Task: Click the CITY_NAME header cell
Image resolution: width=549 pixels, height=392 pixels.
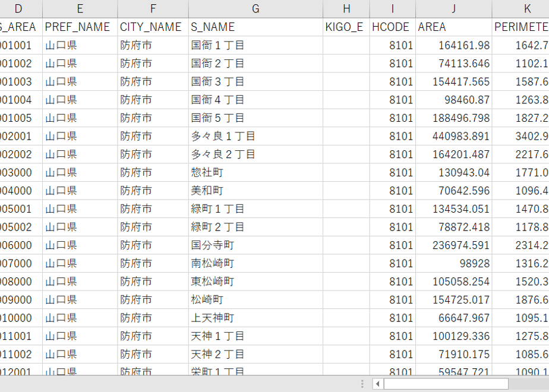Action: tap(153, 27)
